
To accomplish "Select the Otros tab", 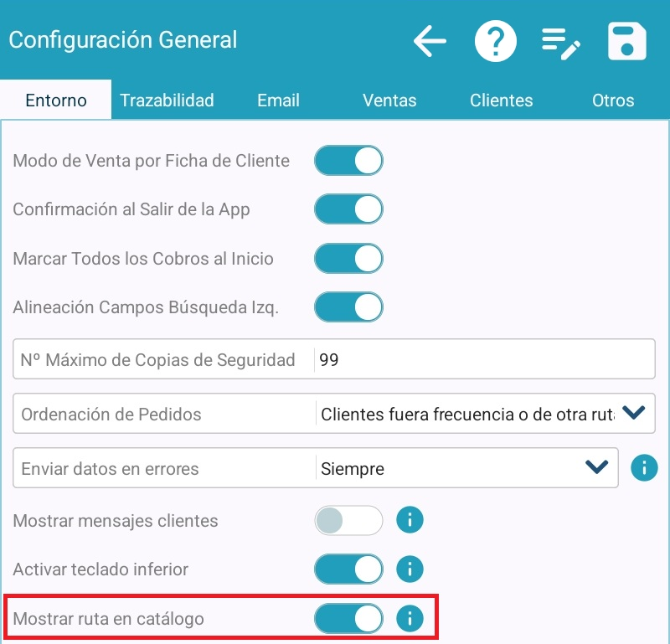I will [613, 100].
